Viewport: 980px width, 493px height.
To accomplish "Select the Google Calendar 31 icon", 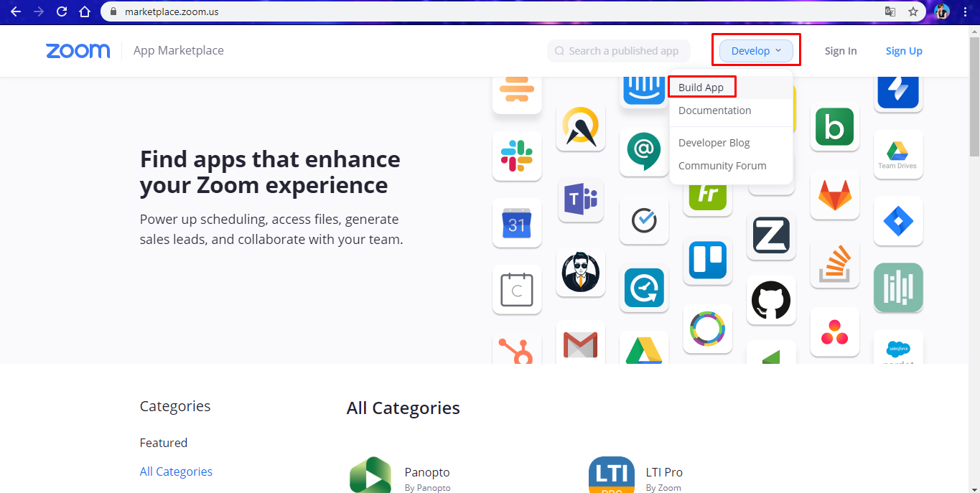I will click(517, 223).
